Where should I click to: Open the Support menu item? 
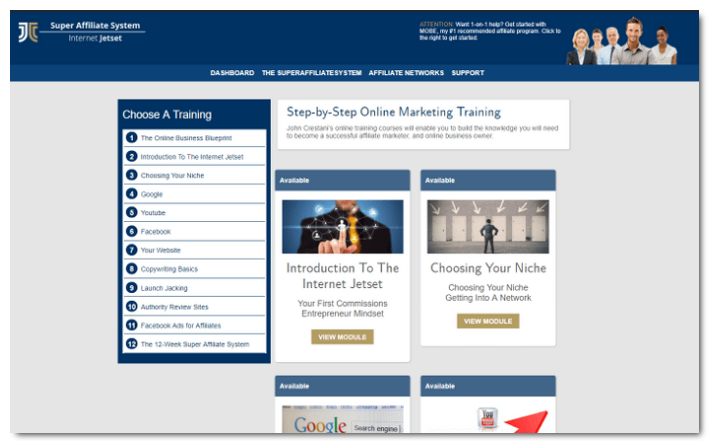tap(468, 73)
